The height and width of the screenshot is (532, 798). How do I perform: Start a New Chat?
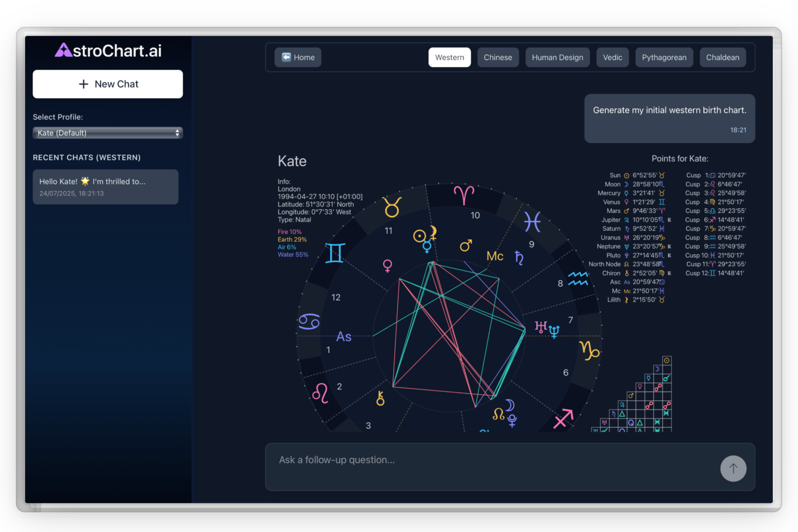108,84
